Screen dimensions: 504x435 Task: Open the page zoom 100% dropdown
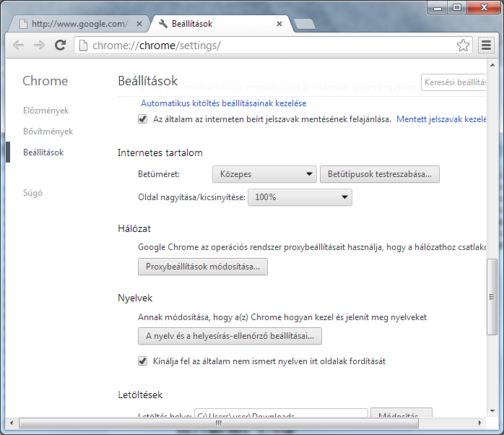(300, 197)
